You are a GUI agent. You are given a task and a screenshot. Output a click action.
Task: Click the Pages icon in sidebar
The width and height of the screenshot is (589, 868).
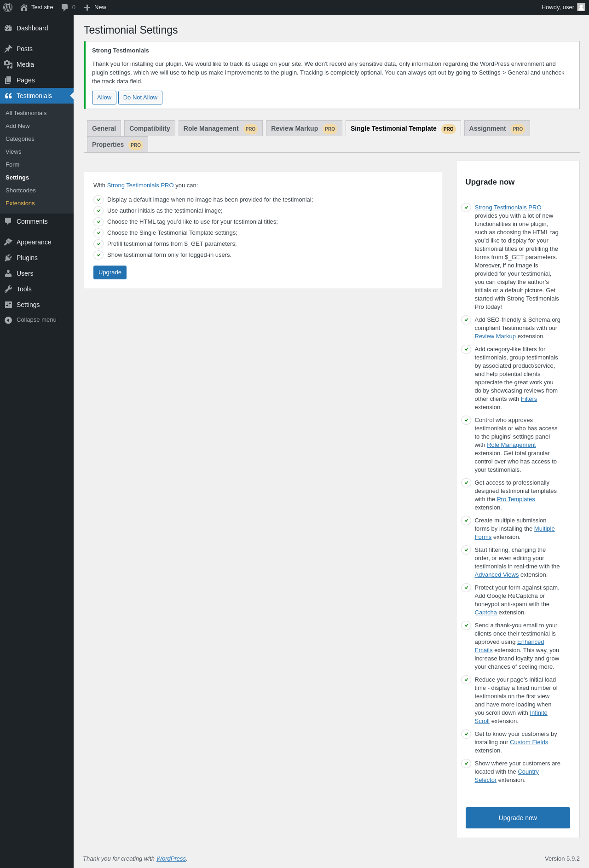click(8, 80)
